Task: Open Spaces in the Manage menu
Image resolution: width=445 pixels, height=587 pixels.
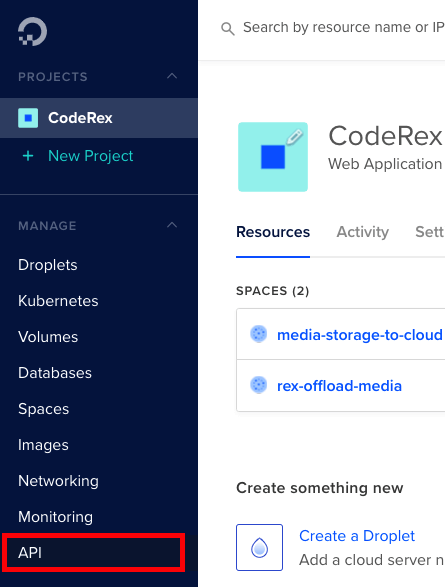Action: click(43, 409)
